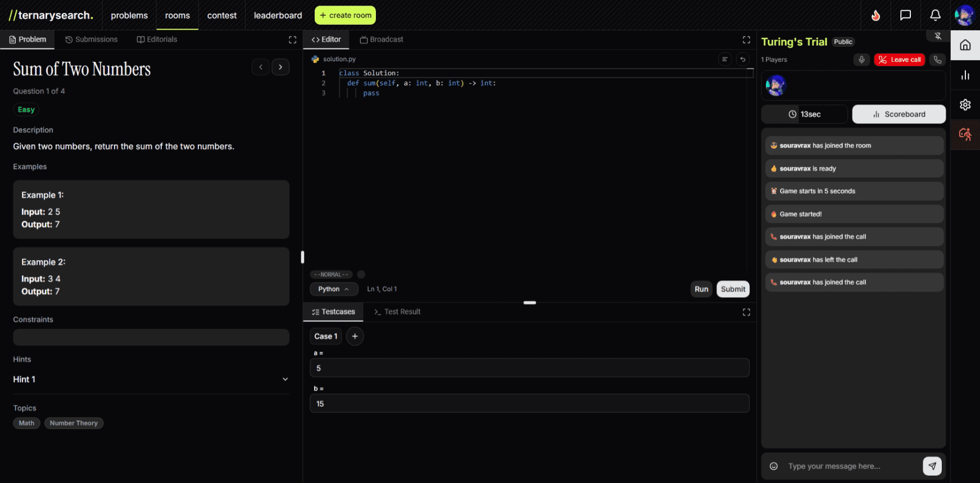The height and width of the screenshot is (483, 980).
Task: Click the streak flame icon in header
Action: click(875, 15)
